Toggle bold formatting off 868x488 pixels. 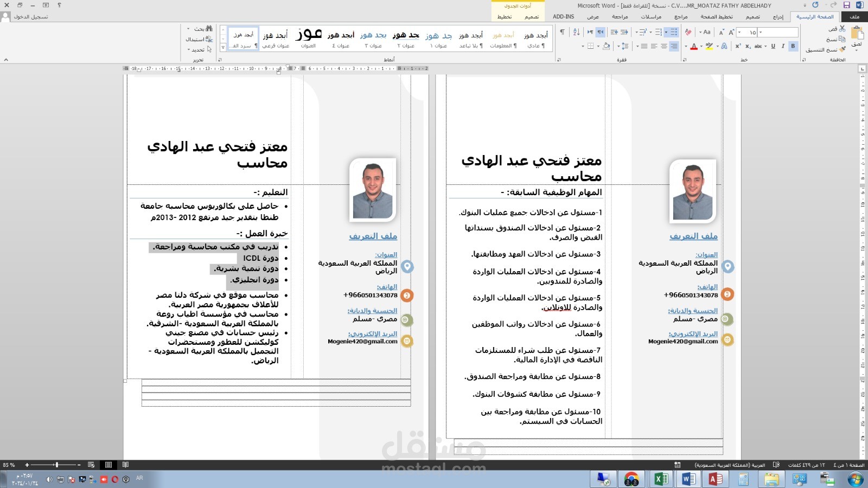coord(793,46)
